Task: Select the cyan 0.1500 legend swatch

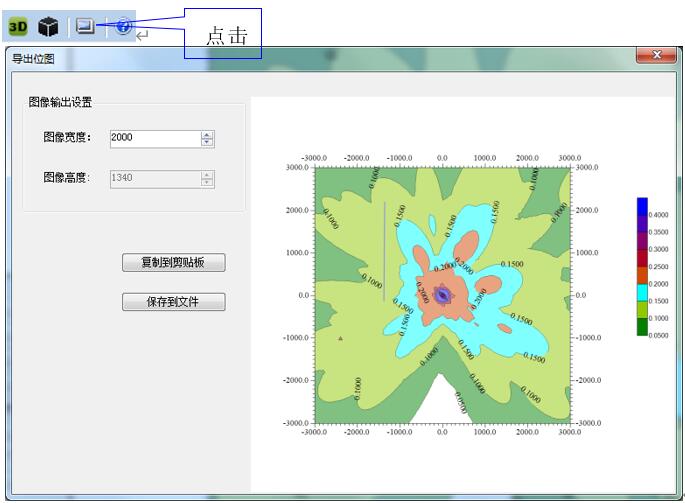Action: (642, 293)
